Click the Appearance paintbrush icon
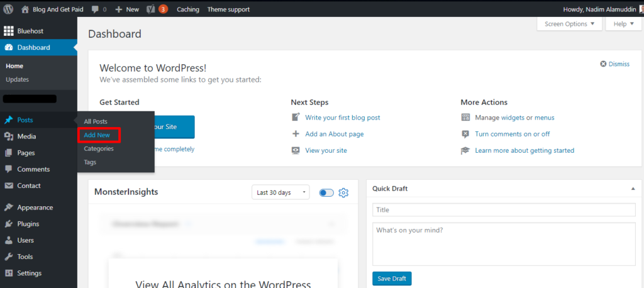The width and height of the screenshot is (644, 288). pyautogui.click(x=9, y=208)
